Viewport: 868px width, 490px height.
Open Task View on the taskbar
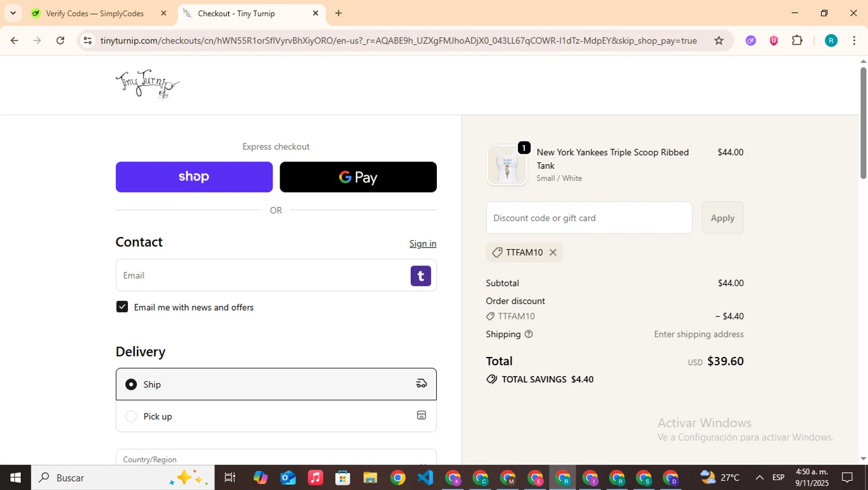click(x=230, y=478)
